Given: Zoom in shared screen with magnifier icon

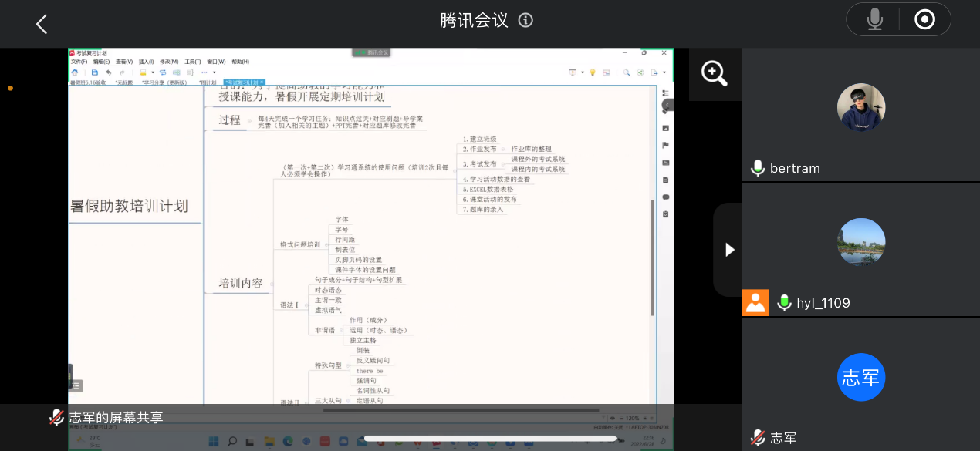Looking at the screenshot, I should click(714, 74).
